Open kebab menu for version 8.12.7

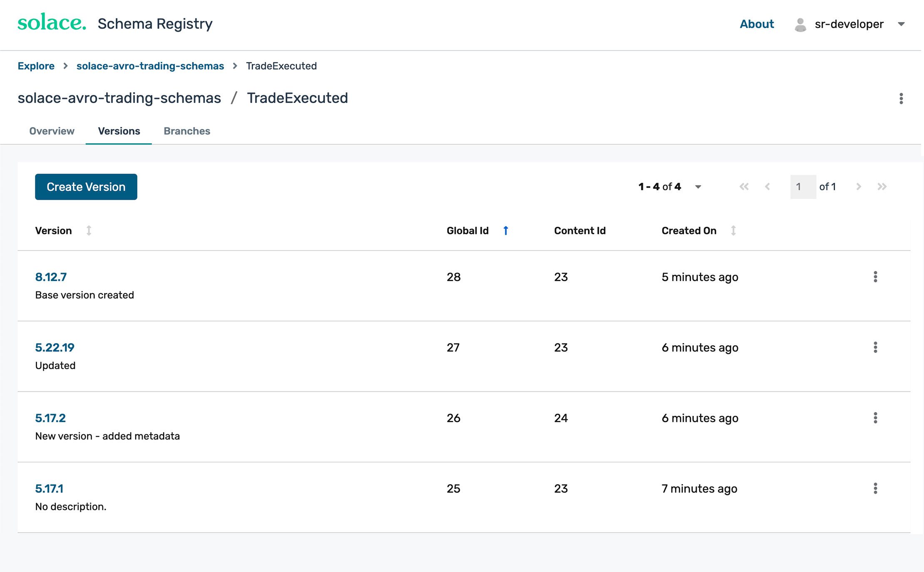pyautogui.click(x=875, y=277)
